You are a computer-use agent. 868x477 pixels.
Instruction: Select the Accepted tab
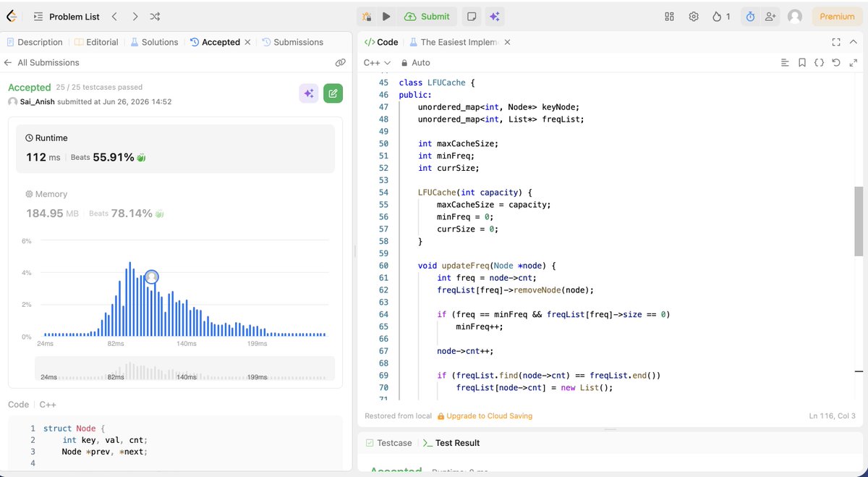[215, 42]
